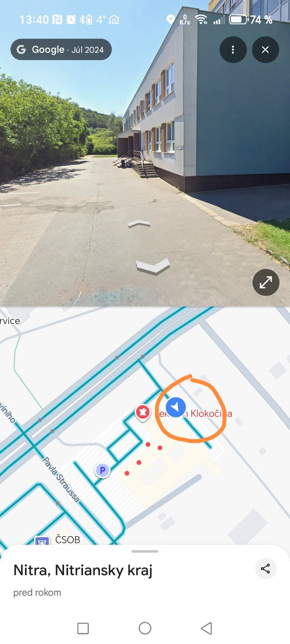Tap the blue Street View position marker

click(176, 407)
